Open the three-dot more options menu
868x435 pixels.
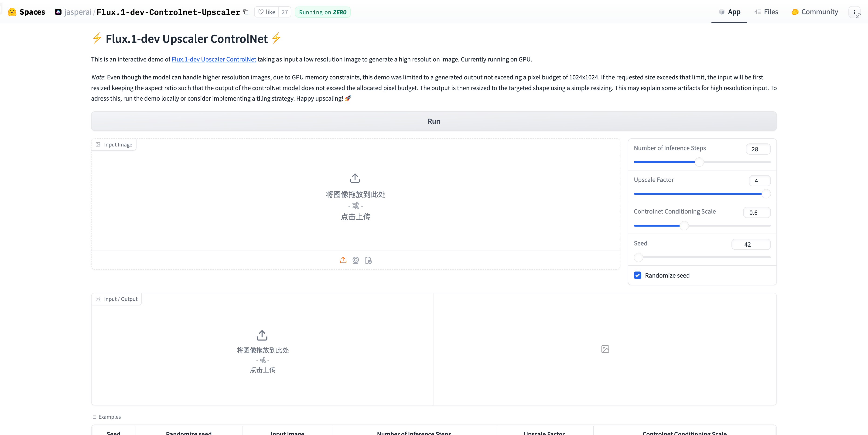coord(854,12)
